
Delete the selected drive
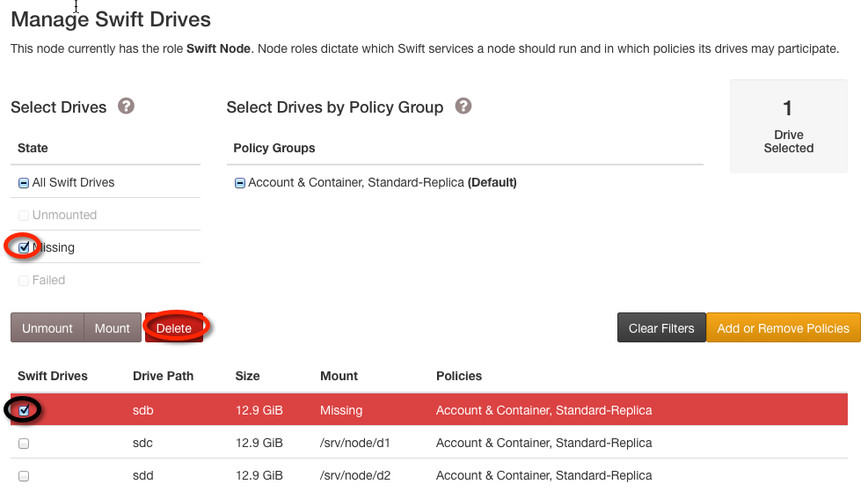pos(174,328)
